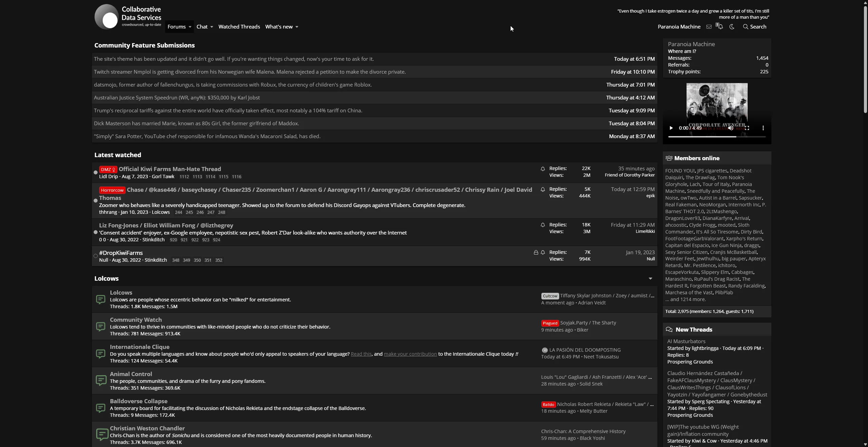Mute the sidebar video speaker icon
This screenshot has width=868, height=447.
(x=731, y=128)
